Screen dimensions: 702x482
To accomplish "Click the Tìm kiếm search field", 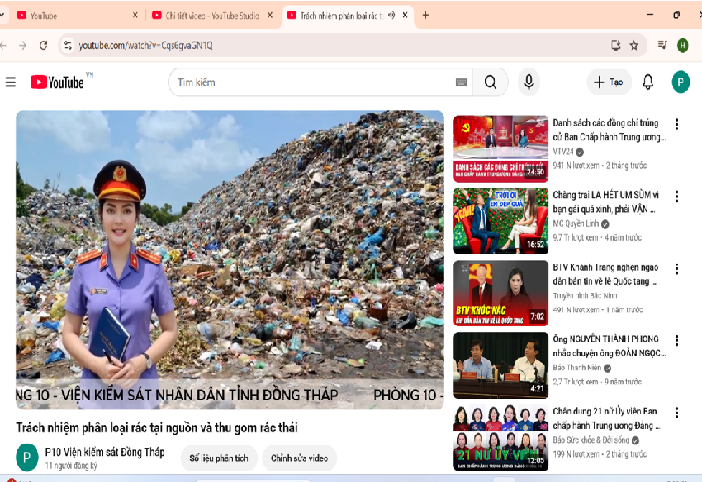I will 310,82.
